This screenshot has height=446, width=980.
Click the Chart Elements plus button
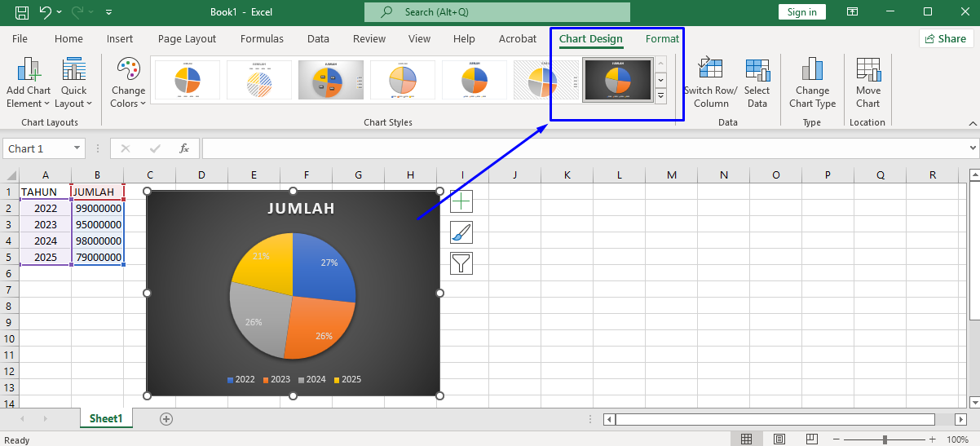click(x=461, y=202)
